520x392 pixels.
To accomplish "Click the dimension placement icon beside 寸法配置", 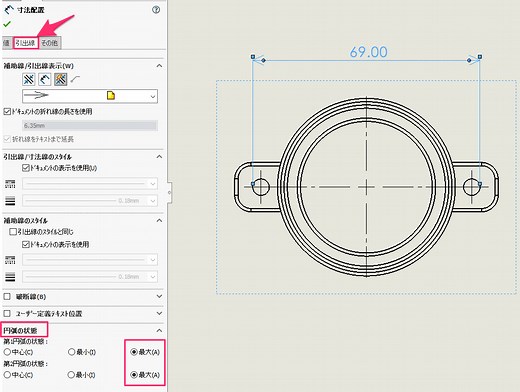I will 9,10.
